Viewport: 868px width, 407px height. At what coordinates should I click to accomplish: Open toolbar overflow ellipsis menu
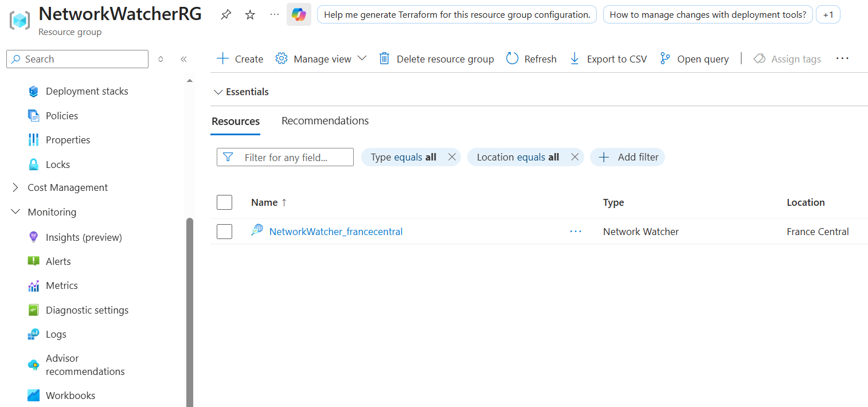tap(842, 58)
